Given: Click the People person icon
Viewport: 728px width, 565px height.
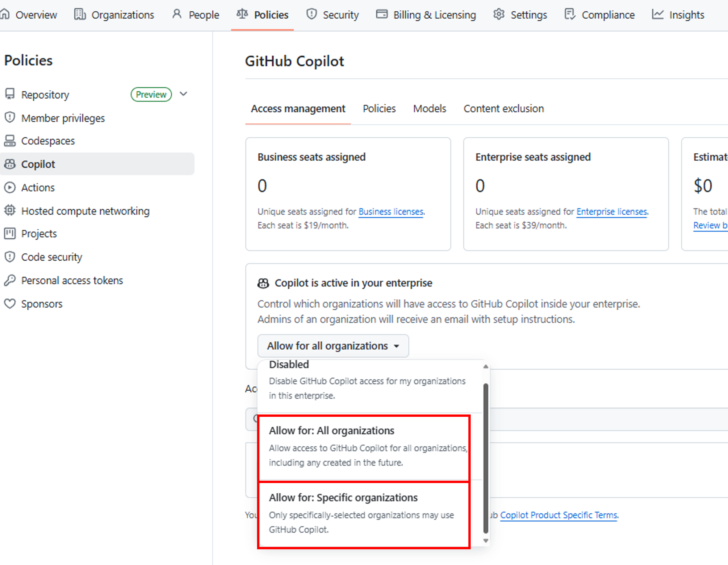Looking at the screenshot, I should click(177, 14).
